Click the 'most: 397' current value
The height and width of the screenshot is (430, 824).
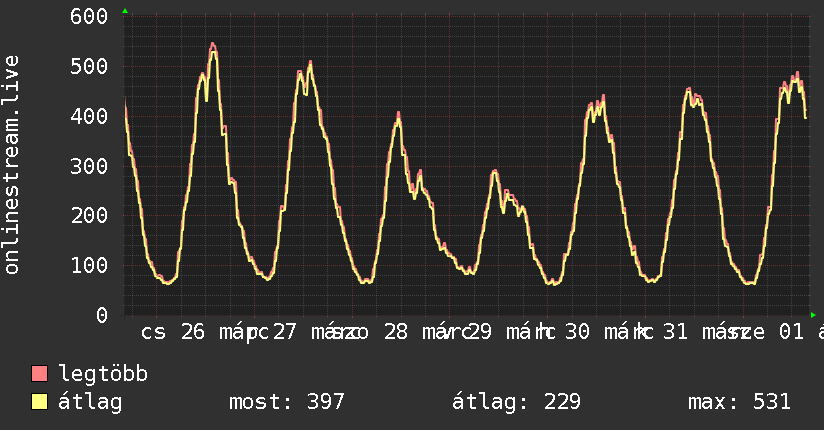coord(287,402)
